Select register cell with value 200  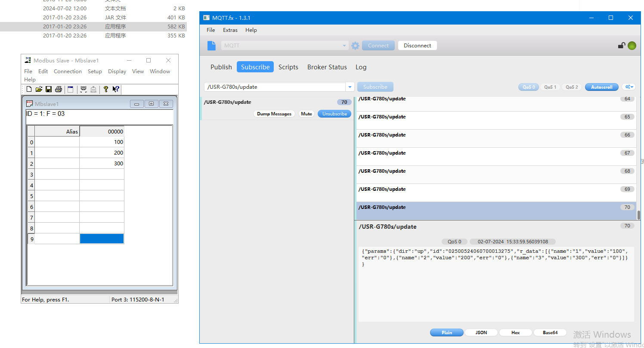click(102, 153)
